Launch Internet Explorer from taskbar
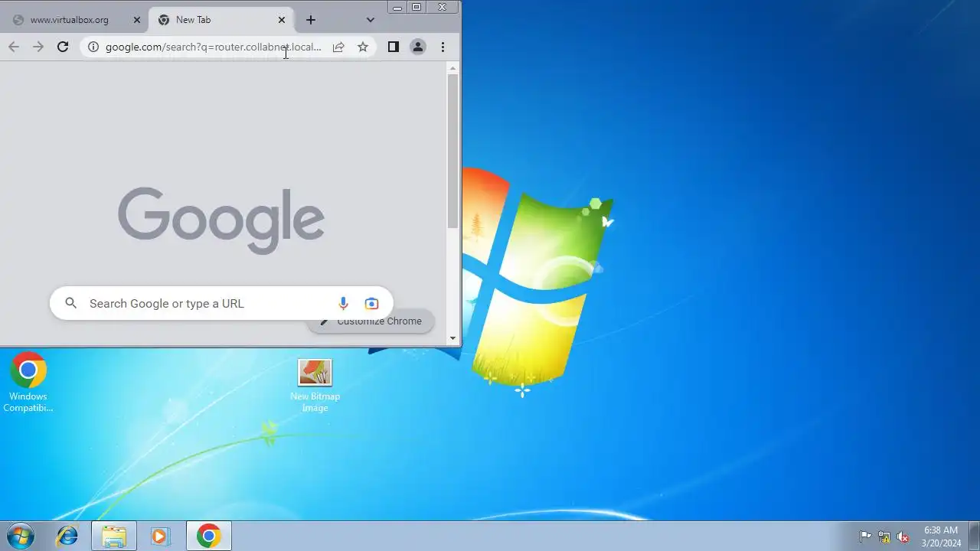The height and width of the screenshot is (551, 980). (x=67, y=536)
